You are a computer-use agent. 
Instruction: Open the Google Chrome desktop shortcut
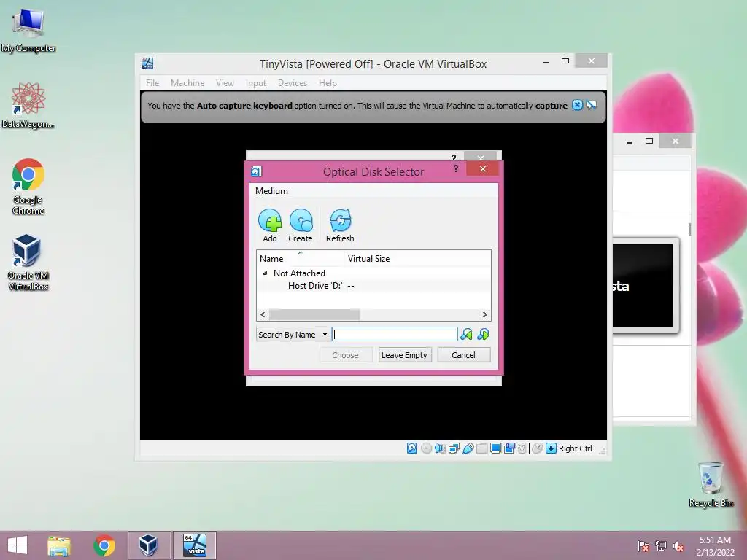point(28,187)
